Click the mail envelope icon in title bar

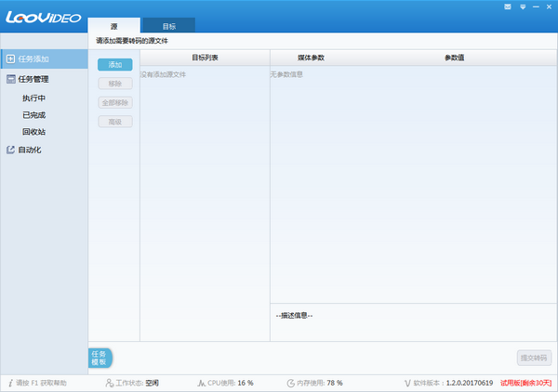(507, 6)
